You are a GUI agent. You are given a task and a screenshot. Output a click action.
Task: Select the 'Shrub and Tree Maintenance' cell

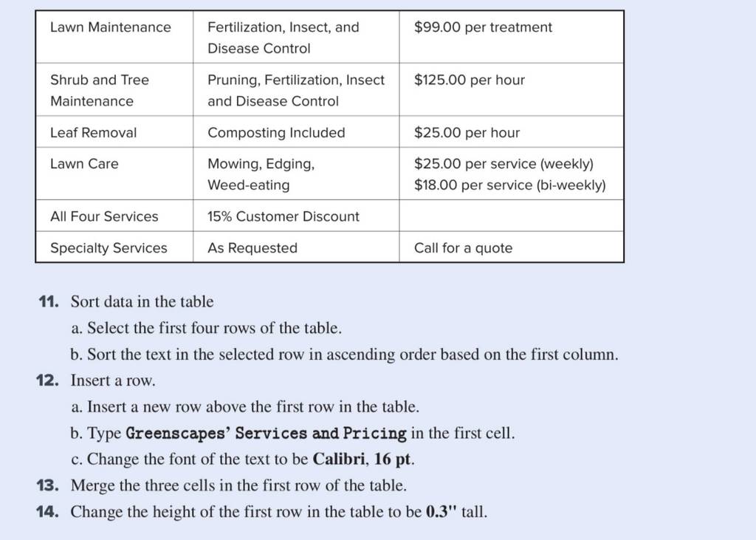[x=114, y=90]
